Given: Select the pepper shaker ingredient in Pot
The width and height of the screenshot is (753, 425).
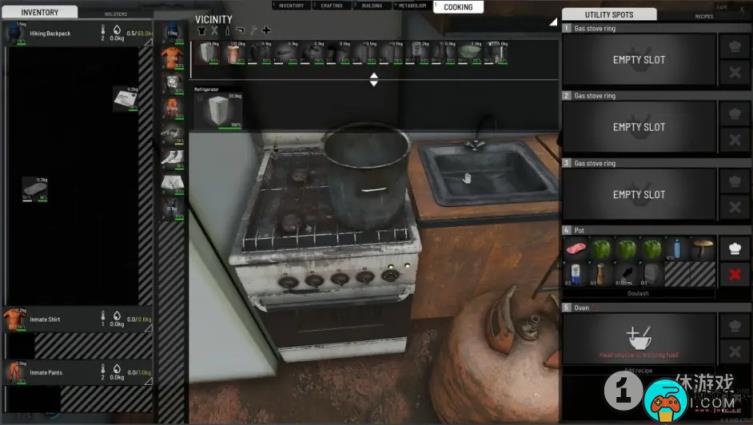Looking at the screenshot, I should pos(601,275).
